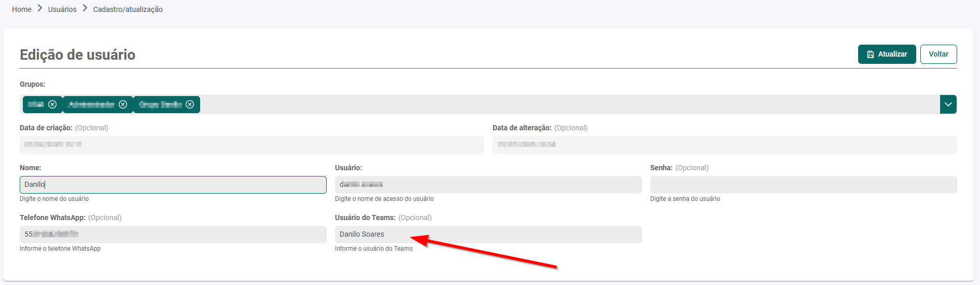980x285 pixels.
Task: Click the Data de alteração field
Action: click(724, 145)
